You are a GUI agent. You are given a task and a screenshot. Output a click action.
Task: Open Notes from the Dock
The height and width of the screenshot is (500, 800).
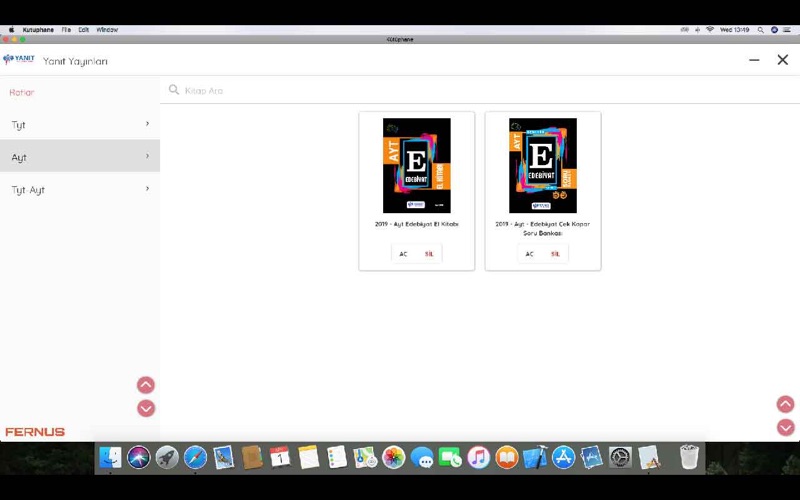(309, 457)
